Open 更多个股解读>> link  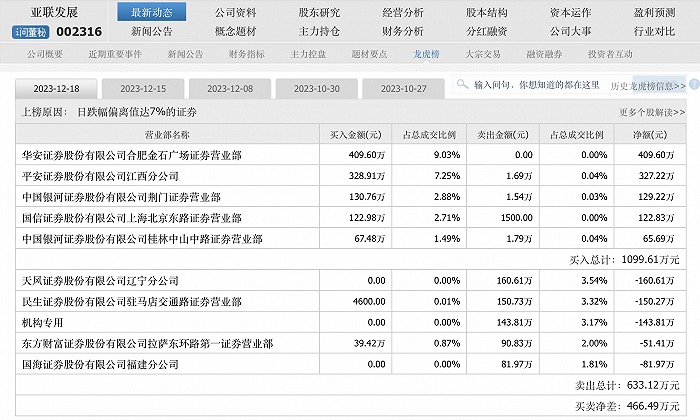point(652,112)
